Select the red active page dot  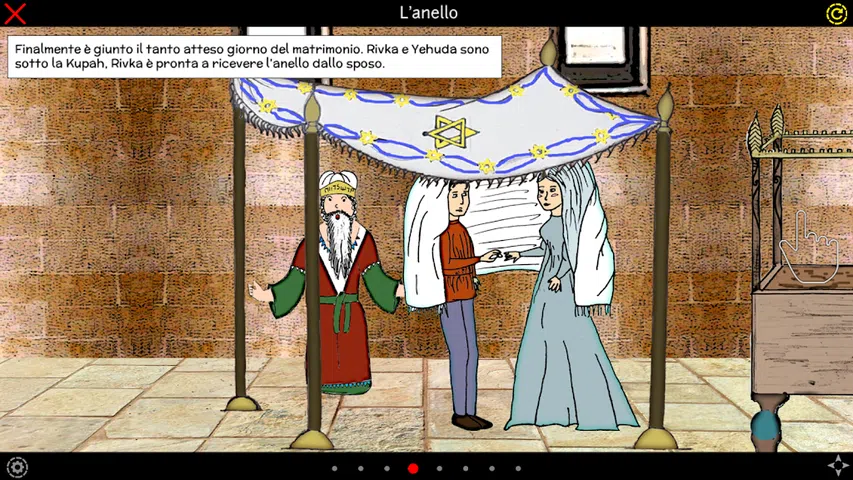click(413, 468)
